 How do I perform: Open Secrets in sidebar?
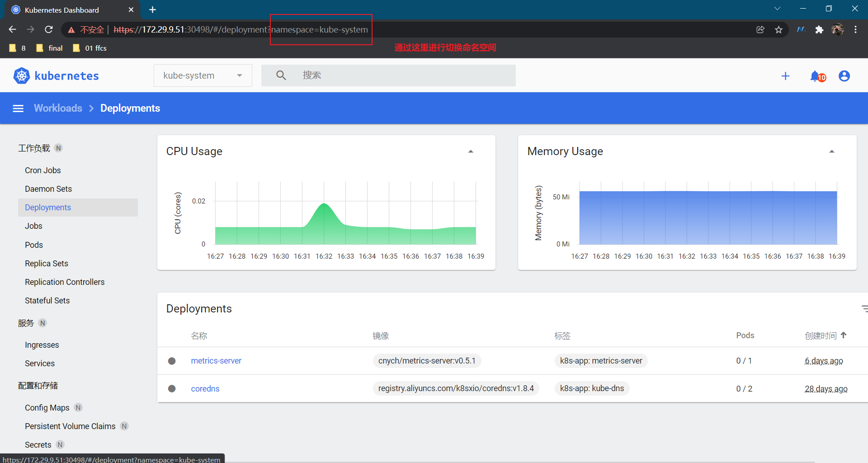click(x=38, y=445)
